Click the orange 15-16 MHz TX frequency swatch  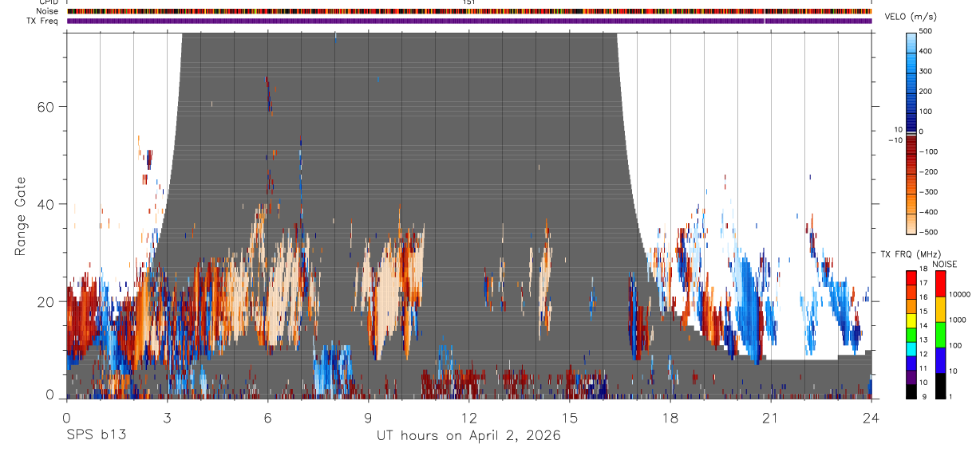click(911, 305)
